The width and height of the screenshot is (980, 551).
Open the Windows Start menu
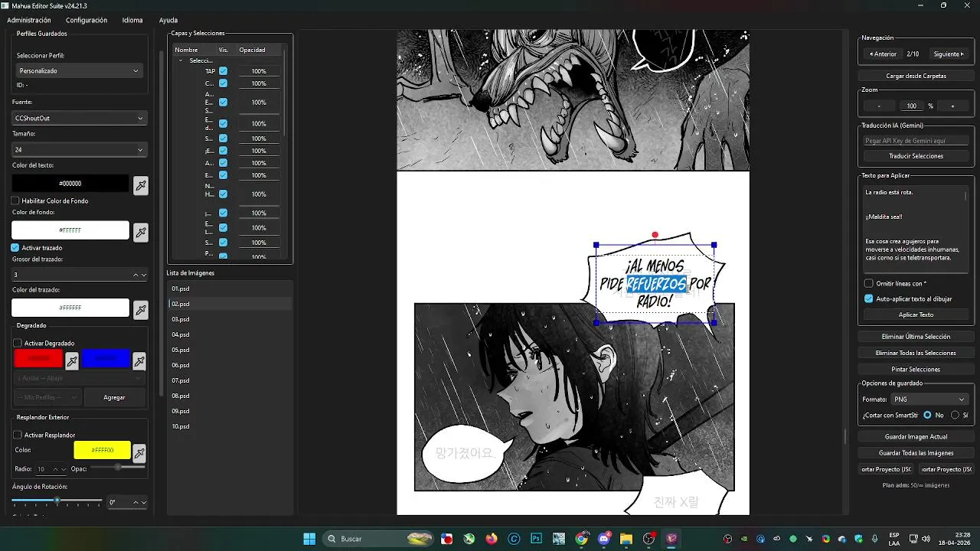coord(309,539)
